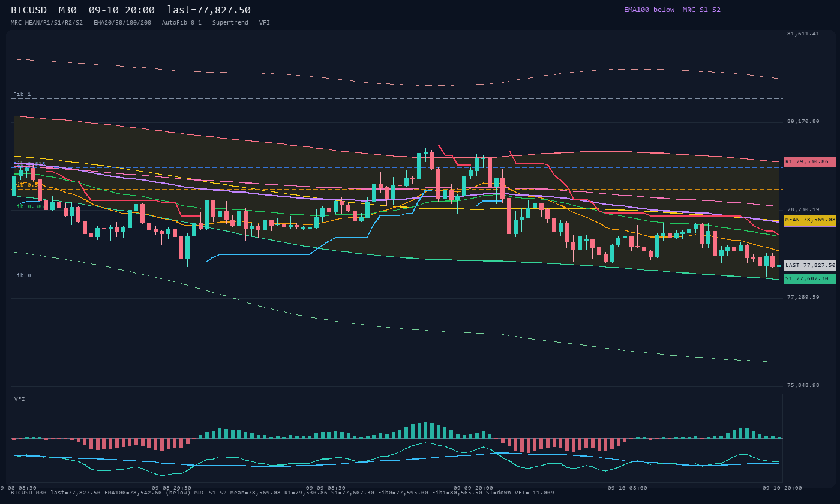Select the 78,730.19 price axis label

(x=803, y=210)
